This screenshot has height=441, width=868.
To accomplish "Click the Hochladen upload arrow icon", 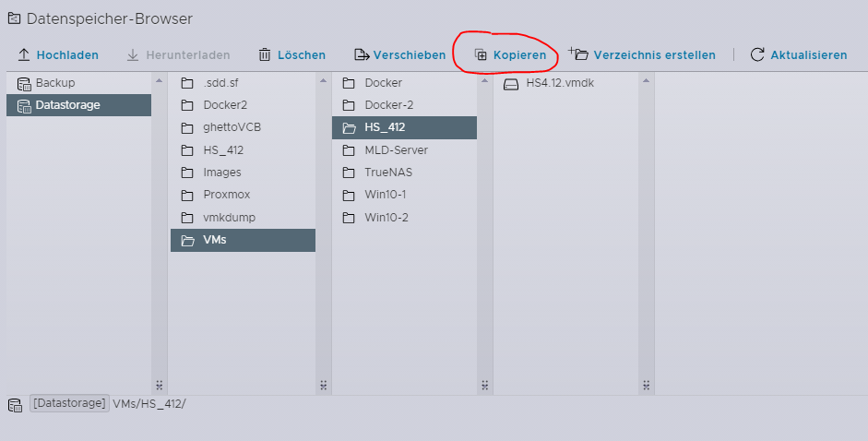I will (x=24, y=55).
